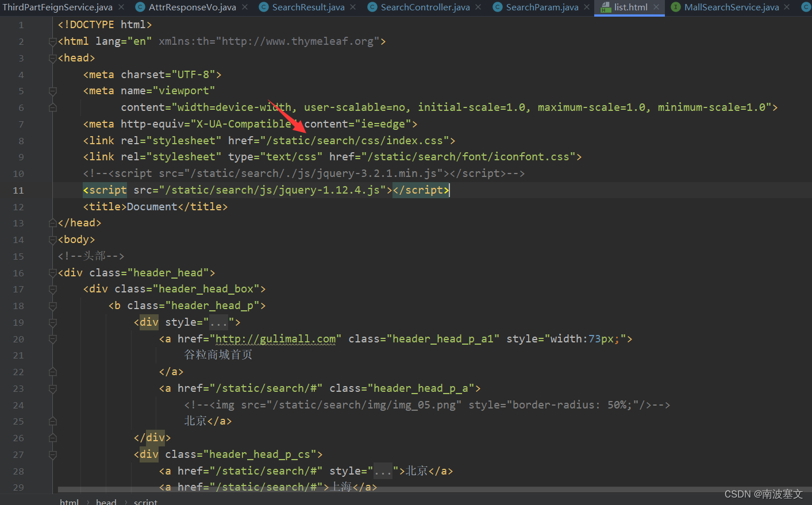This screenshot has height=505, width=812.
Task: Open the SearchResult.java tab
Action: (309, 7)
